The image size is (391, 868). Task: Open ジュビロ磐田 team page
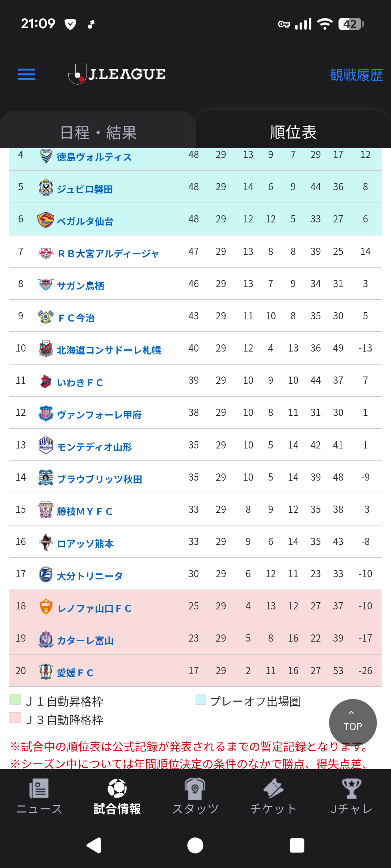pos(85,189)
